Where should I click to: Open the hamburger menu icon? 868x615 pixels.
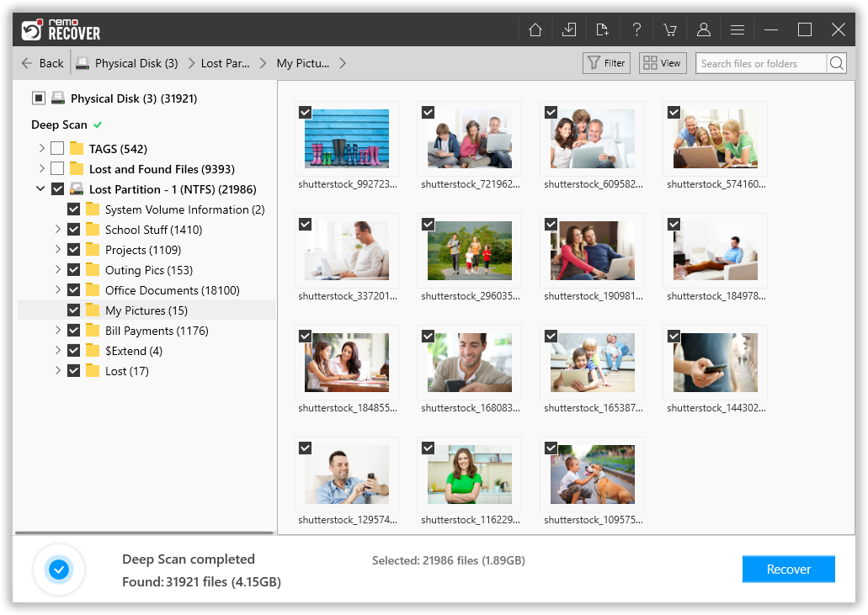pyautogui.click(x=738, y=29)
